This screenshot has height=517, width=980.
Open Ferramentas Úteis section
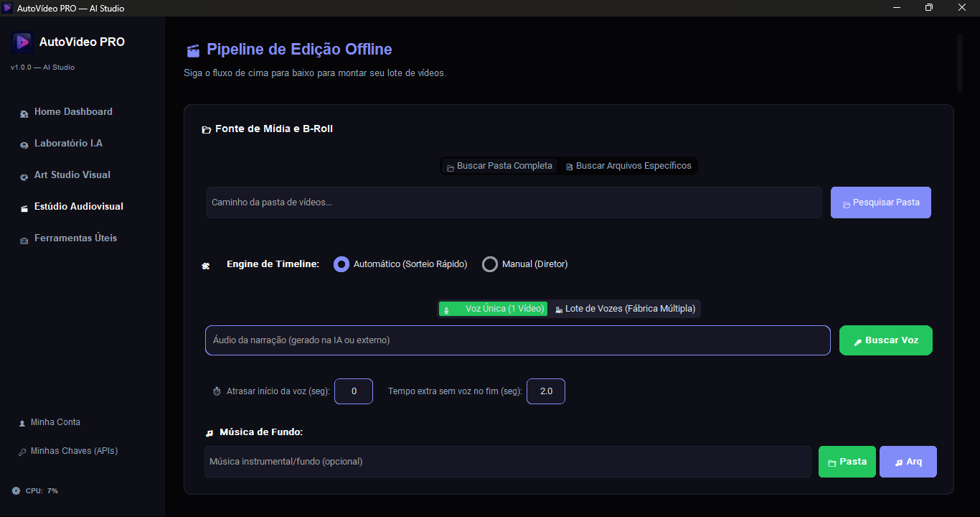tap(75, 238)
